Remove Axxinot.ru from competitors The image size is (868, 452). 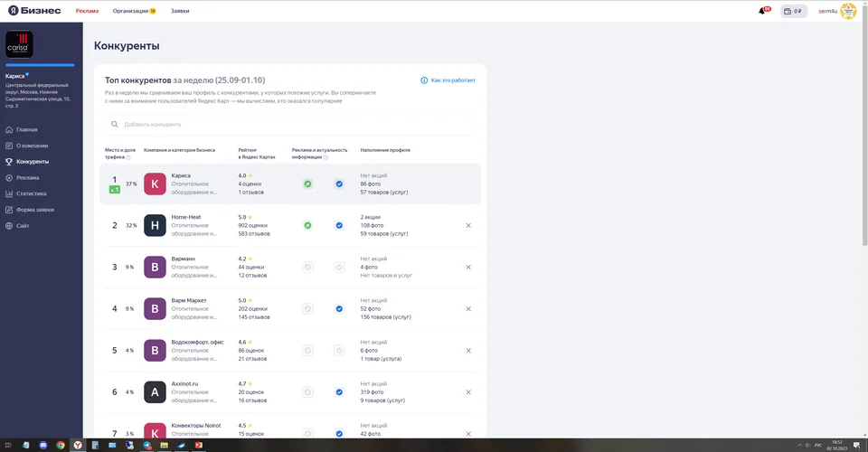pos(468,392)
